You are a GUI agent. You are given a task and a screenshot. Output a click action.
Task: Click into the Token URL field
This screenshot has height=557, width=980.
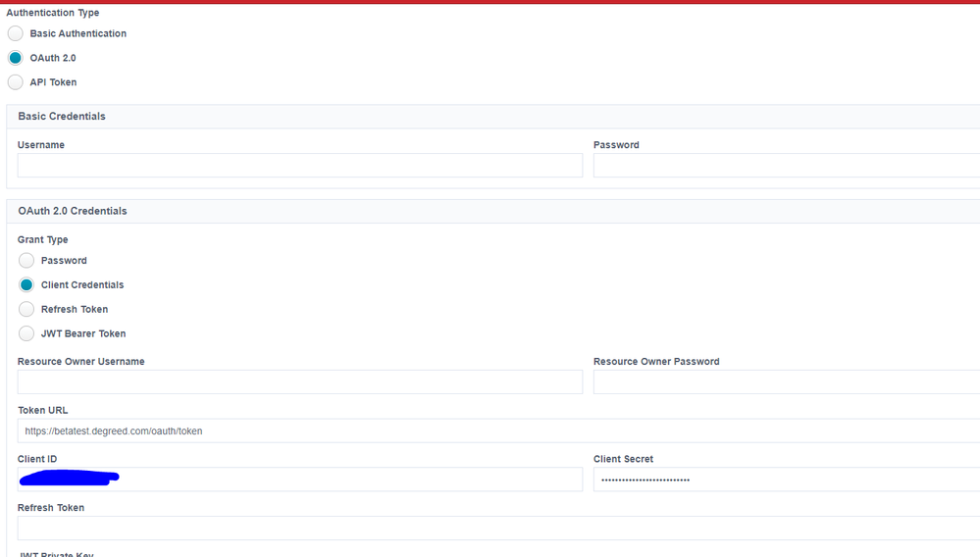490,431
